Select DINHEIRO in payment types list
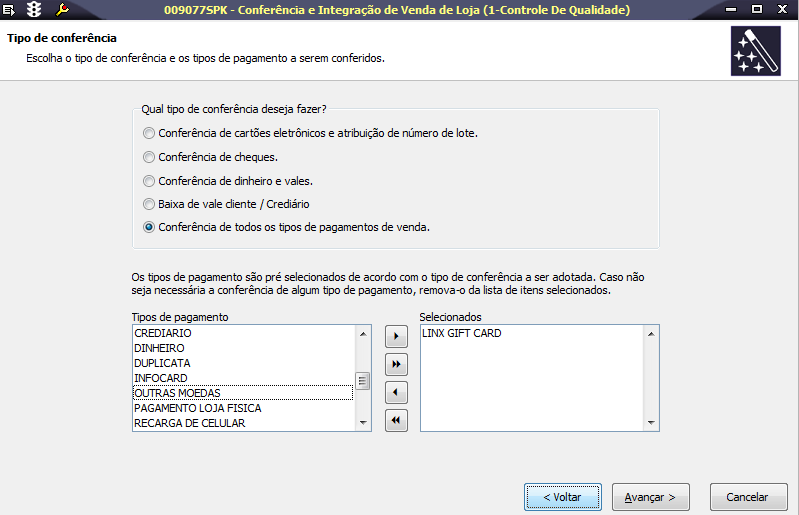 pos(160,348)
